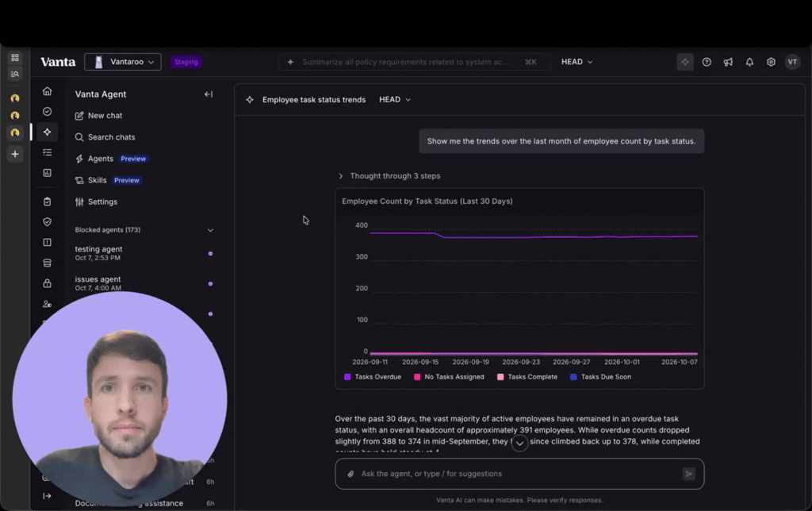Send the message with arrow button

(x=689, y=474)
